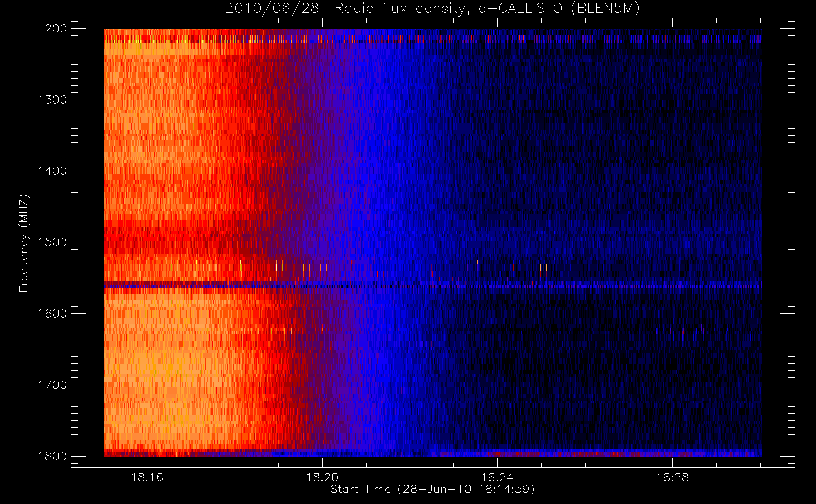
Task: Click the 1200 frequency tick label
Action: click(x=52, y=29)
